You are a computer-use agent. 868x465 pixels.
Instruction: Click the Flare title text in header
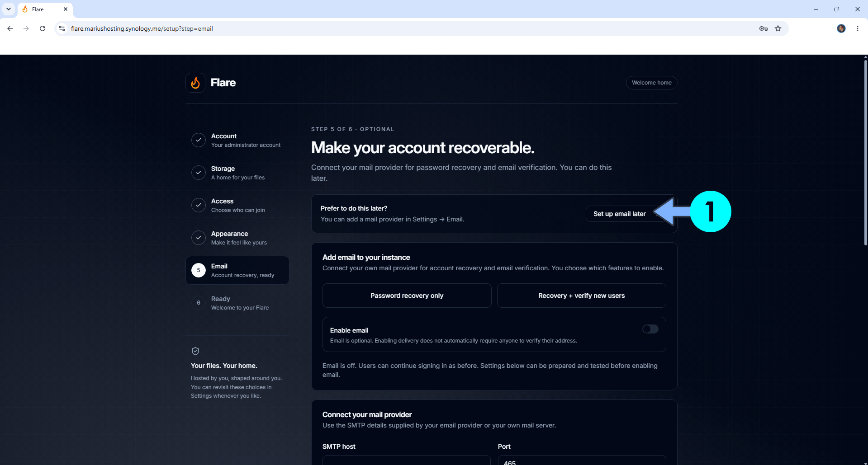pyautogui.click(x=223, y=83)
